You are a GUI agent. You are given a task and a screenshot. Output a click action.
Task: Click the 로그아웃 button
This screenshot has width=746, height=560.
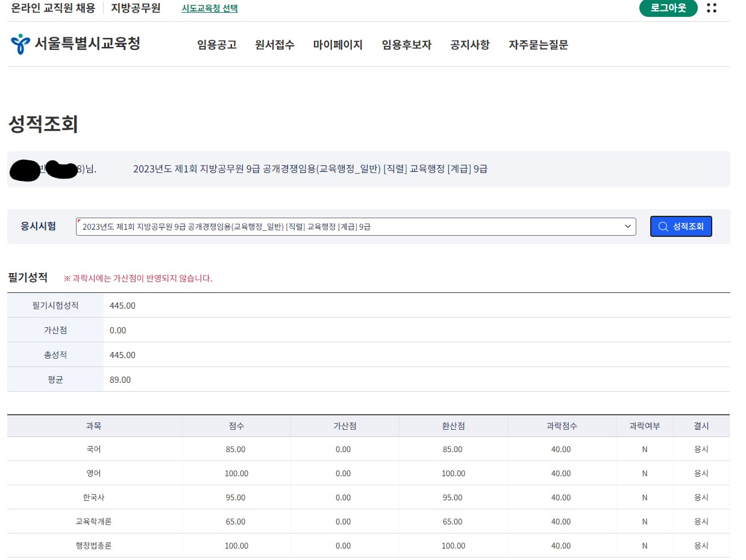[668, 8]
